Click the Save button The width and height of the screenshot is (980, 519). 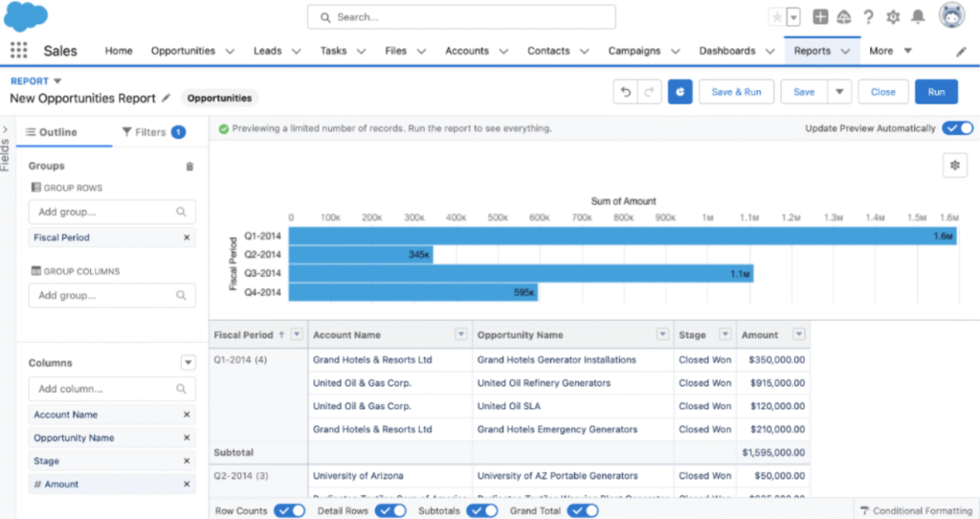click(x=804, y=92)
